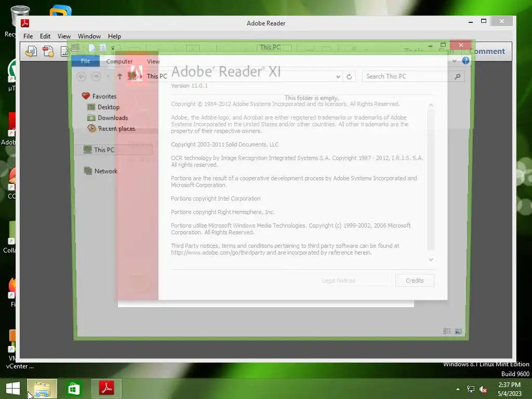Click the This PC address bar path
The height and width of the screenshot is (399, 532).
157,76
